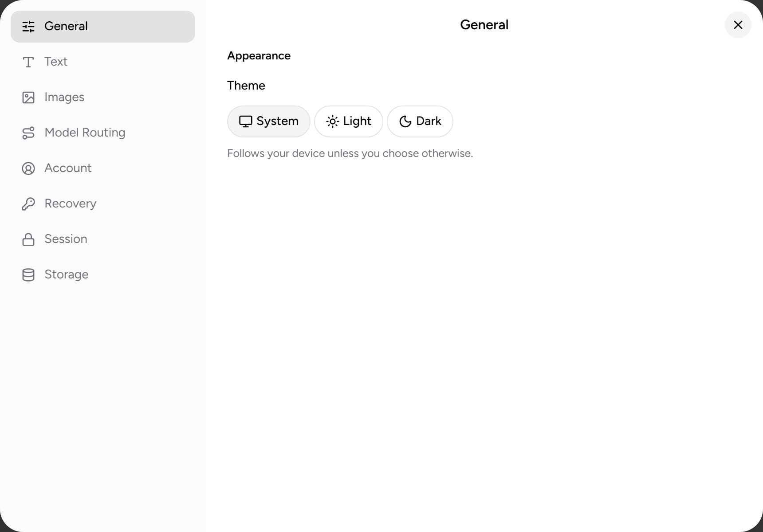Screen dimensions: 763x532
Task: Close the settings dialog
Action: [738, 25]
